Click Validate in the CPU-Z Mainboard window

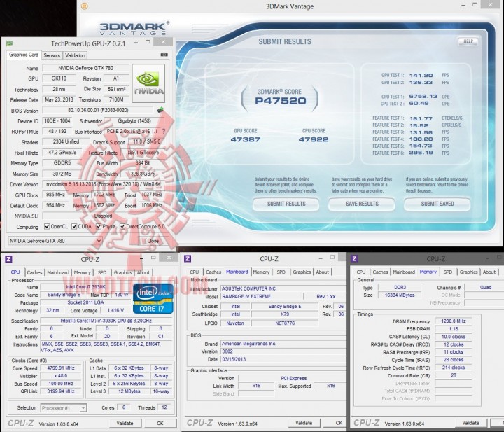[x=304, y=423]
